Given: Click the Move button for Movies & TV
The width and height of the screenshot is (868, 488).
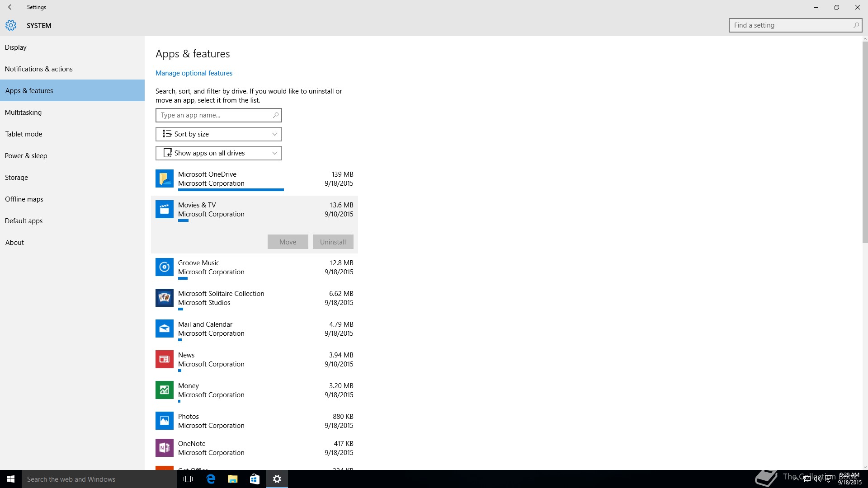Looking at the screenshot, I should pyautogui.click(x=288, y=242).
